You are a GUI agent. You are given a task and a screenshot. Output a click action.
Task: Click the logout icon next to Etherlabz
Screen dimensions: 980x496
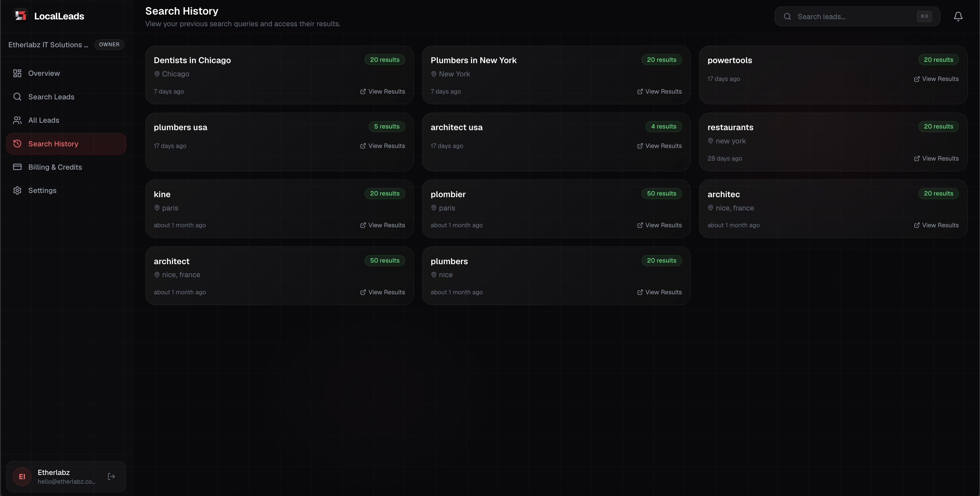(x=111, y=476)
